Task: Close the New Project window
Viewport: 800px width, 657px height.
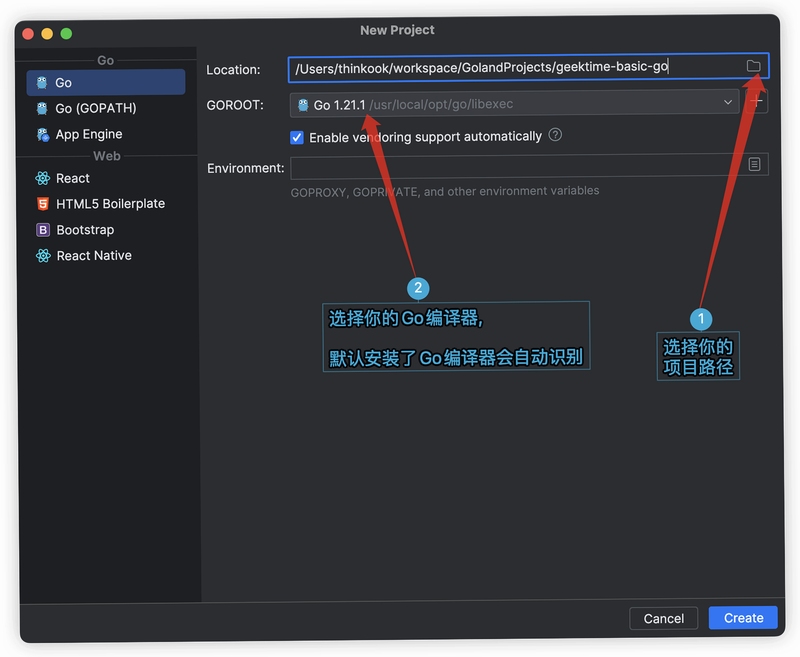Action: point(28,34)
